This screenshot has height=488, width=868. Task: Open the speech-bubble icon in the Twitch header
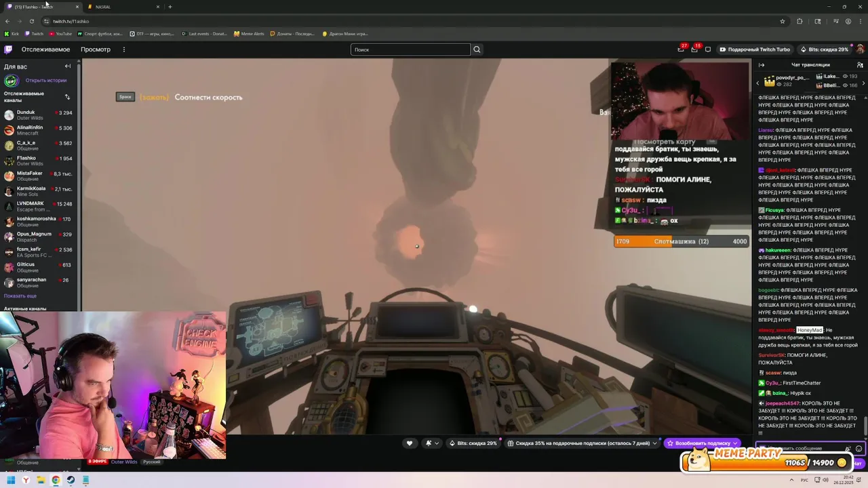coord(708,49)
